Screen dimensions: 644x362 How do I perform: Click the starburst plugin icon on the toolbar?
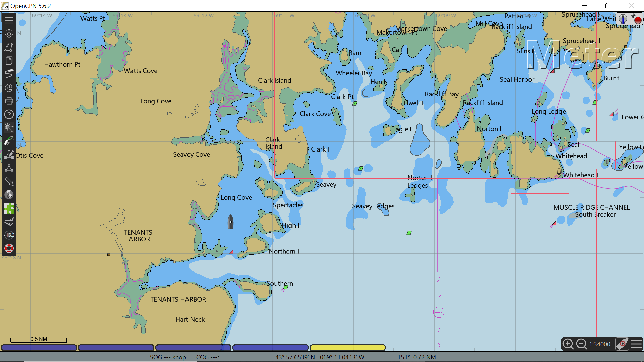[x=9, y=128]
